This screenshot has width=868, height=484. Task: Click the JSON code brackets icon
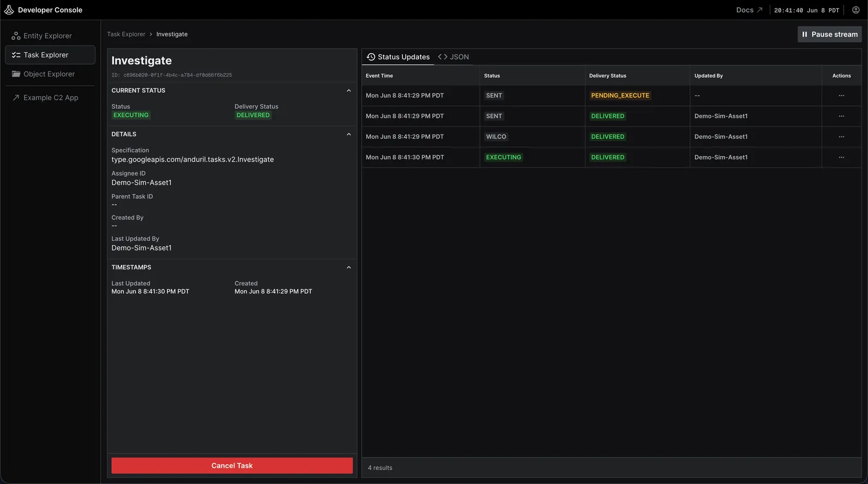point(443,57)
